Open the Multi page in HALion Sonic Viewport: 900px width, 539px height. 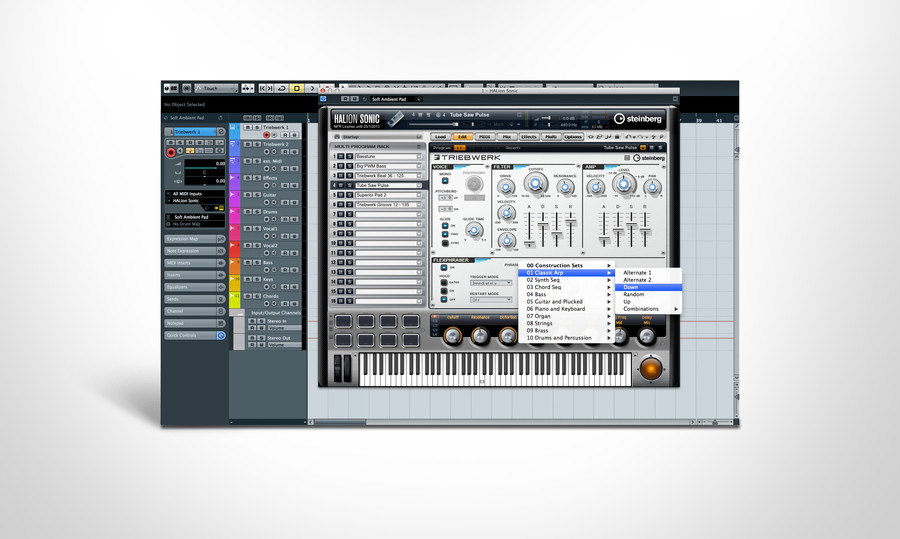pos(551,137)
